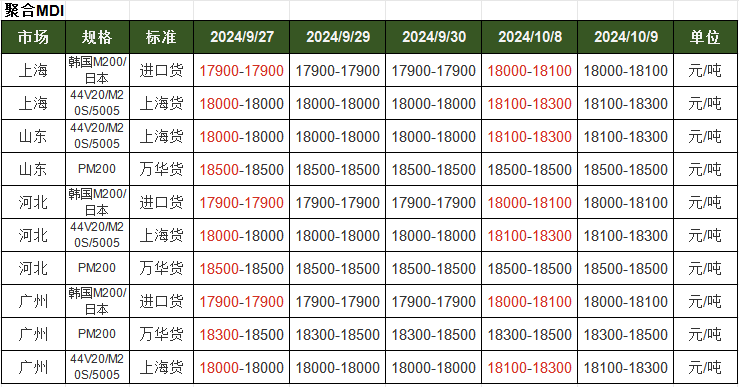The width and height of the screenshot is (739, 387).
Task: Select 广州 market cell in 进口货 row
Action: [33, 301]
